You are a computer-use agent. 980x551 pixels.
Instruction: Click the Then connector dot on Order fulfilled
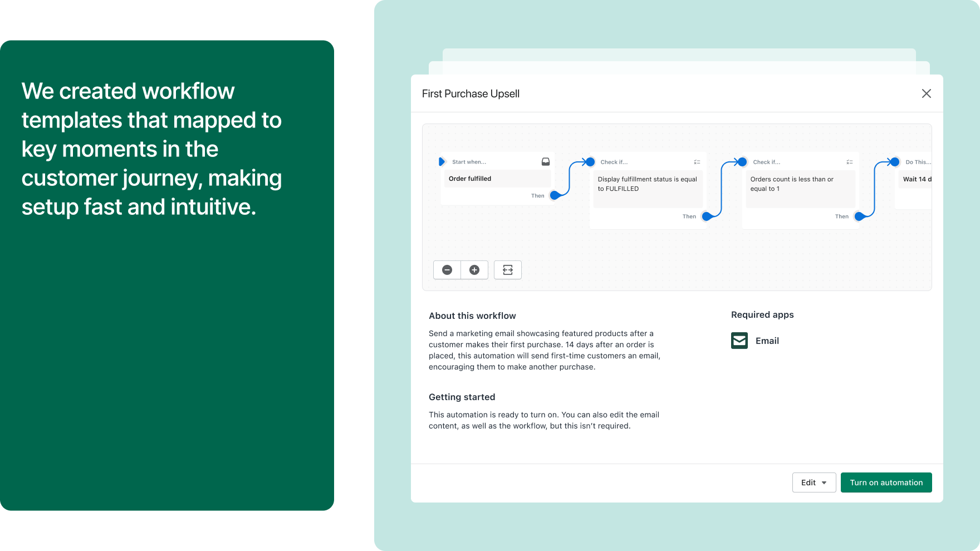point(555,195)
